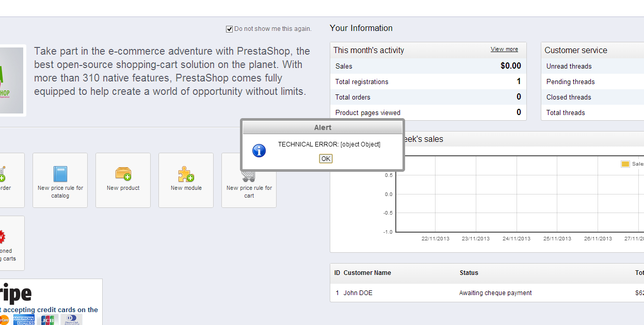
Task: Click Unread threads in Customer service
Action: (569, 66)
